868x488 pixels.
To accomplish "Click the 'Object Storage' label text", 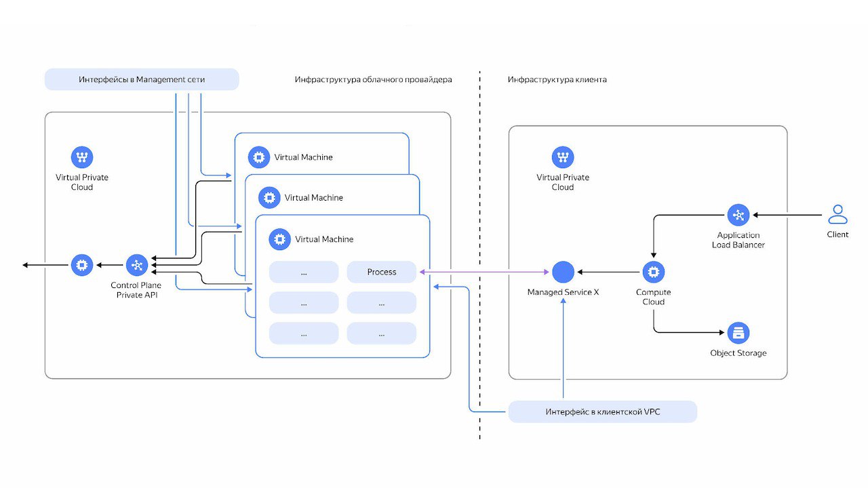I will [x=738, y=353].
